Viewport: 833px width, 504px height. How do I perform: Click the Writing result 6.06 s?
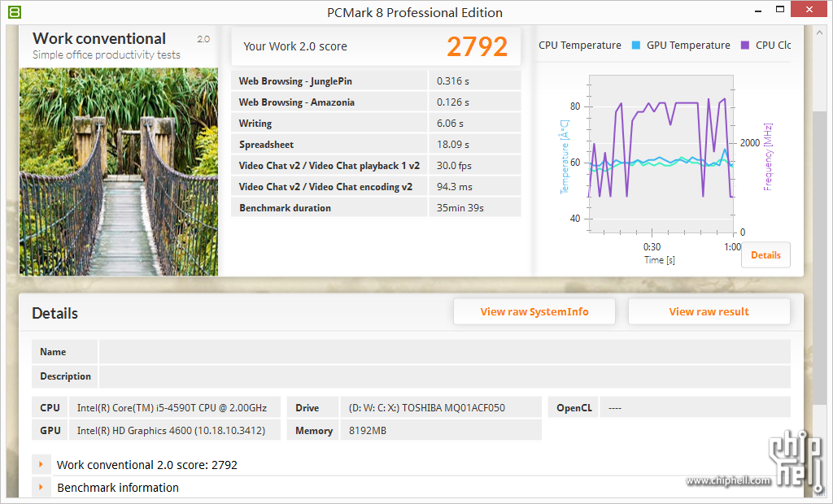[x=450, y=124]
